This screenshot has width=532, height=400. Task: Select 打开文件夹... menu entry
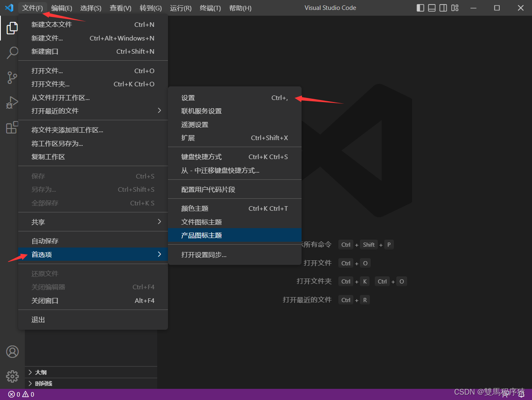coord(93,84)
